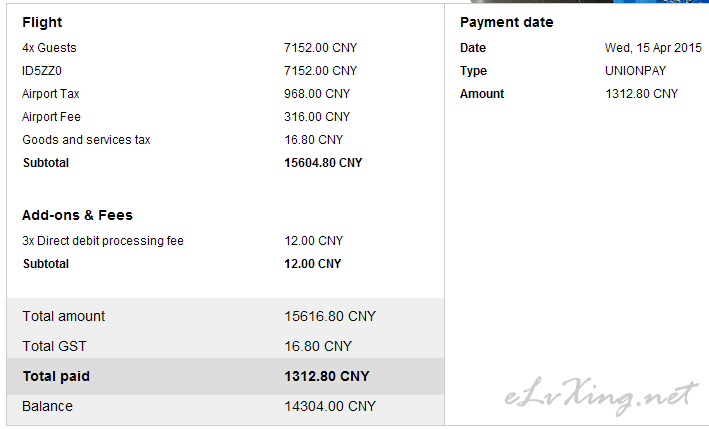This screenshot has width=709, height=429.
Task: Select the Airport Tax amount 968.00 CNY
Action: [317, 94]
